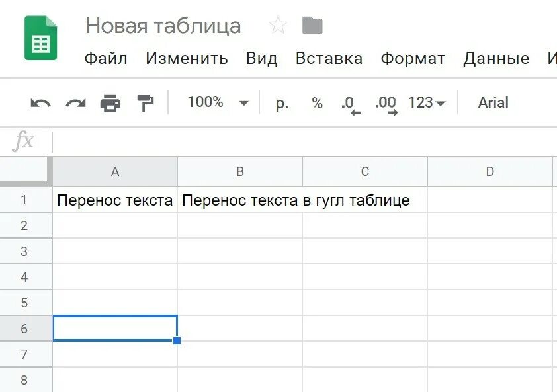Format as currency using р. button

[282, 103]
